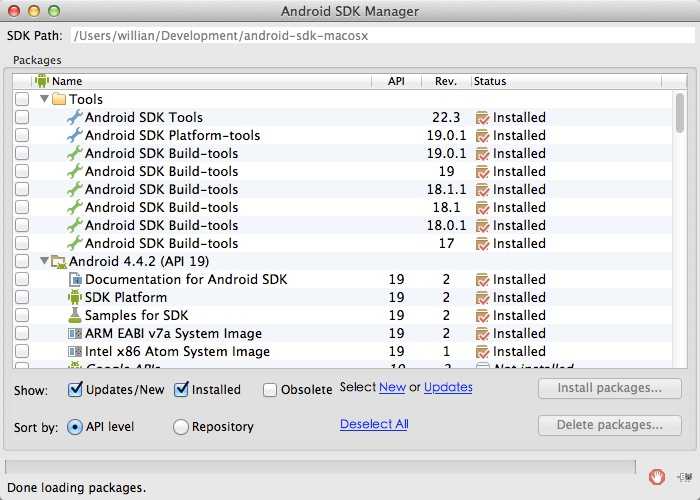Click the Deselect All link
This screenshot has width=700, height=500.
click(x=374, y=424)
